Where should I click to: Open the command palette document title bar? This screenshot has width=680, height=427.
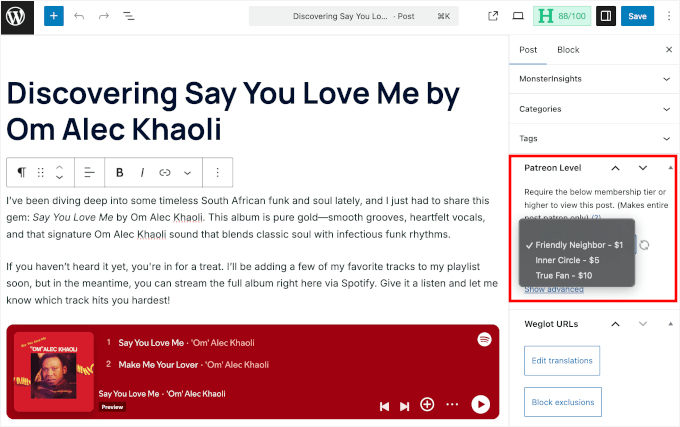pos(353,16)
